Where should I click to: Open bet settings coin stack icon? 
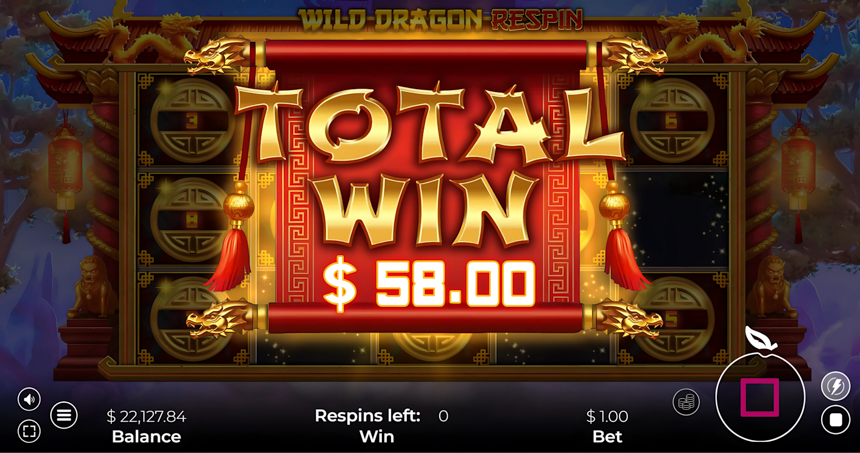(x=686, y=402)
